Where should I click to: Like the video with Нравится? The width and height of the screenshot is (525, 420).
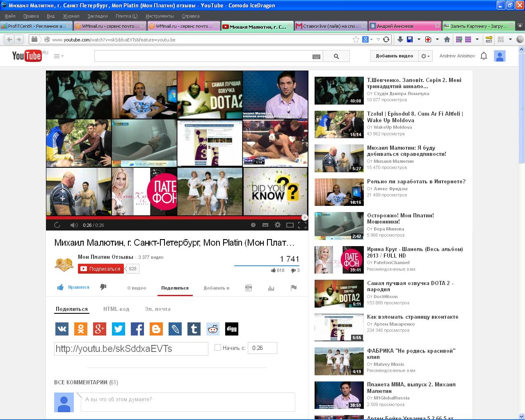point(73,287)
